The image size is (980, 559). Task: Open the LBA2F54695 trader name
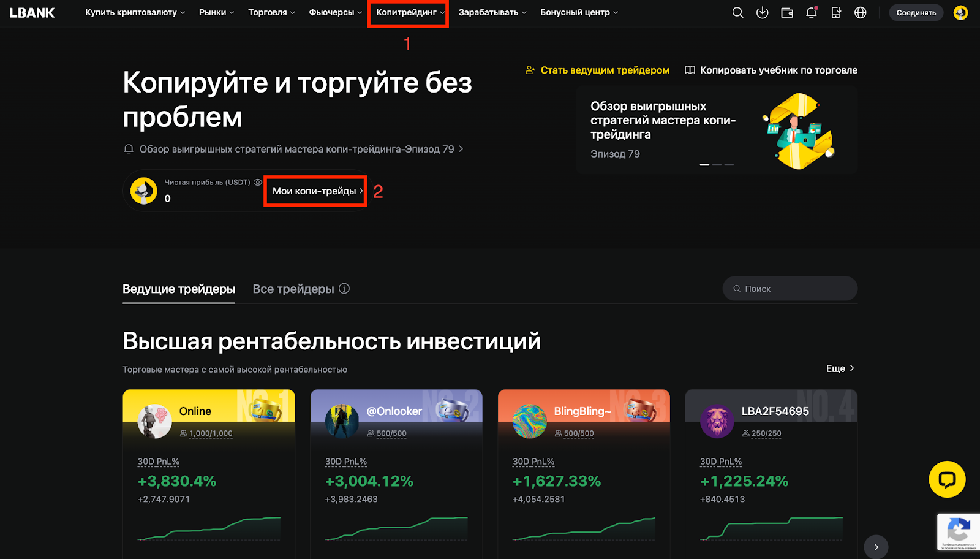(x=775, y=411)
